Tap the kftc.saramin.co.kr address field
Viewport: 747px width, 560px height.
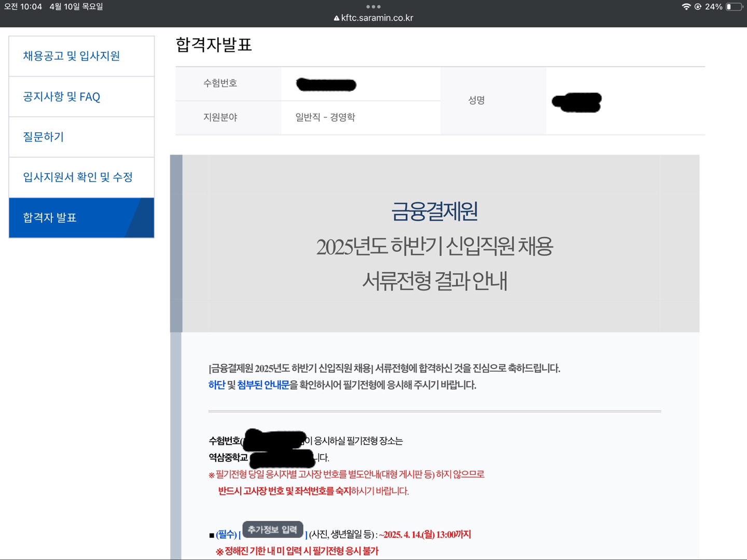(x=377, y=18)
